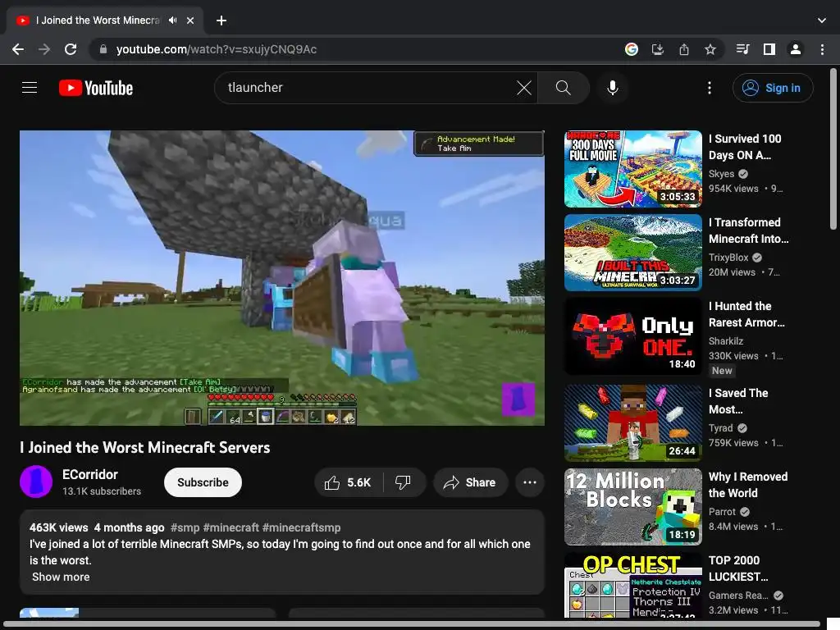
Task: Open the 'Only ONE.' video thumbnail
Action: [633, 336]
